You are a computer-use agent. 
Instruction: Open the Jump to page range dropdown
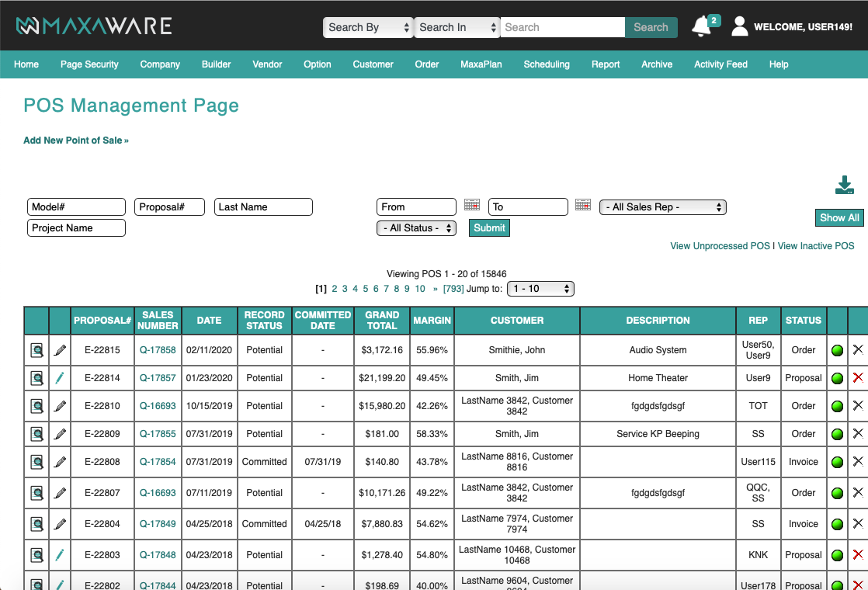(541, 288)
